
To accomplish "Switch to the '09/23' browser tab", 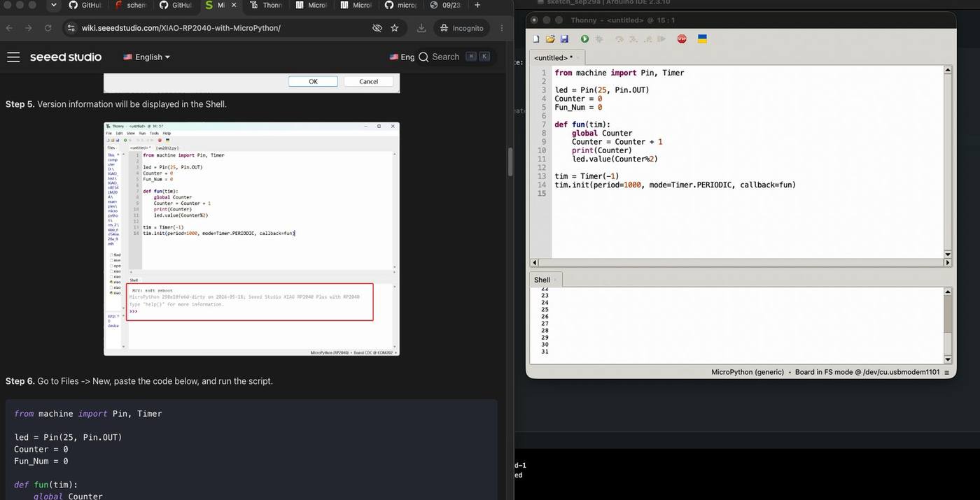I will [x=445, y=5].
